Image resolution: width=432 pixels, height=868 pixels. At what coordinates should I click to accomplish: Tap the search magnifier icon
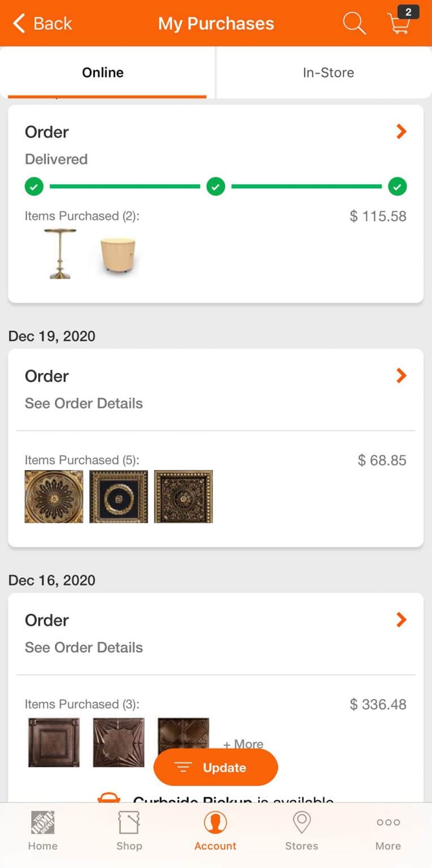(x=354, y=24)
